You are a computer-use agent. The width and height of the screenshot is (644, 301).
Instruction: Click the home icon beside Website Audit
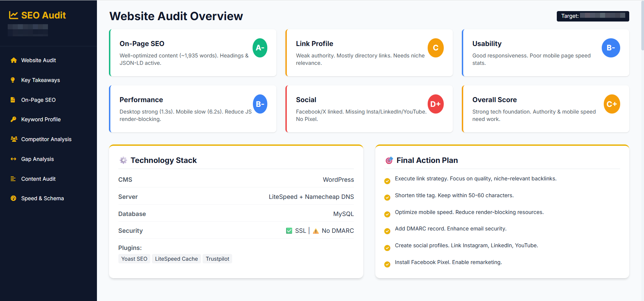[13, 60]
